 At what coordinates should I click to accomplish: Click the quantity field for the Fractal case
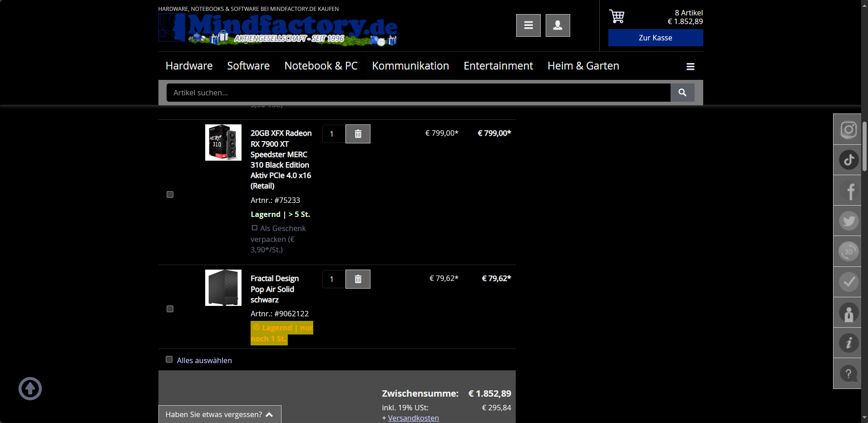[x=334, y=279]
